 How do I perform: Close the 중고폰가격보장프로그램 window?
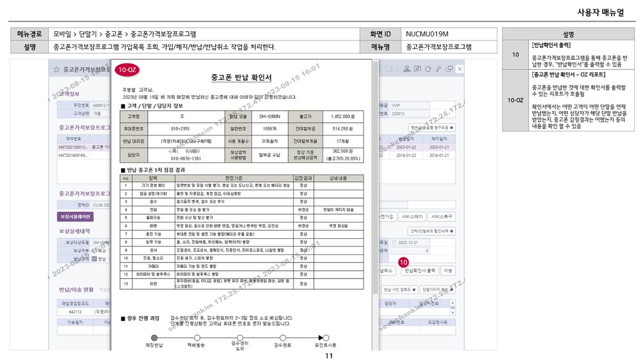(x=459, y=69)
